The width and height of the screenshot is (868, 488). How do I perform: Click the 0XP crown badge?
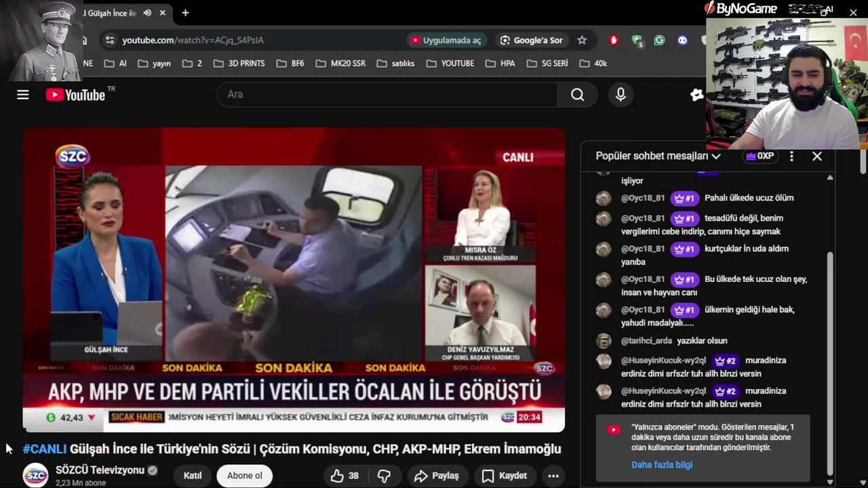pos(759,156)
